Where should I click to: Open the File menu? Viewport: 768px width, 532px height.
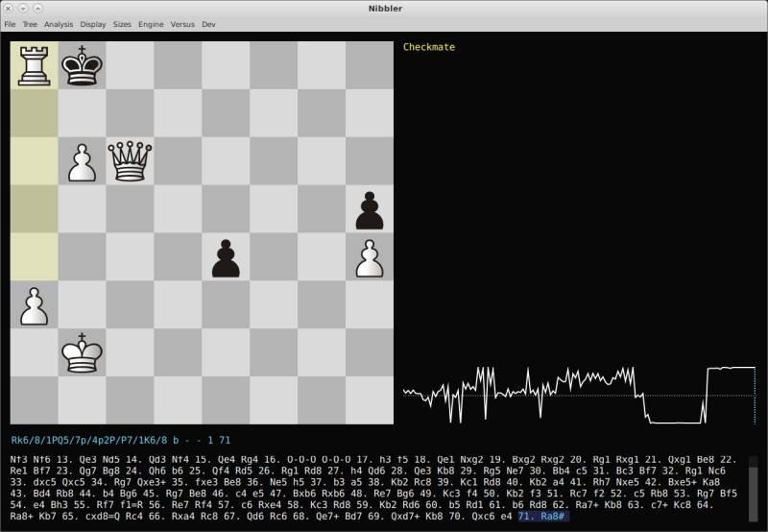[x=10, y=24]
